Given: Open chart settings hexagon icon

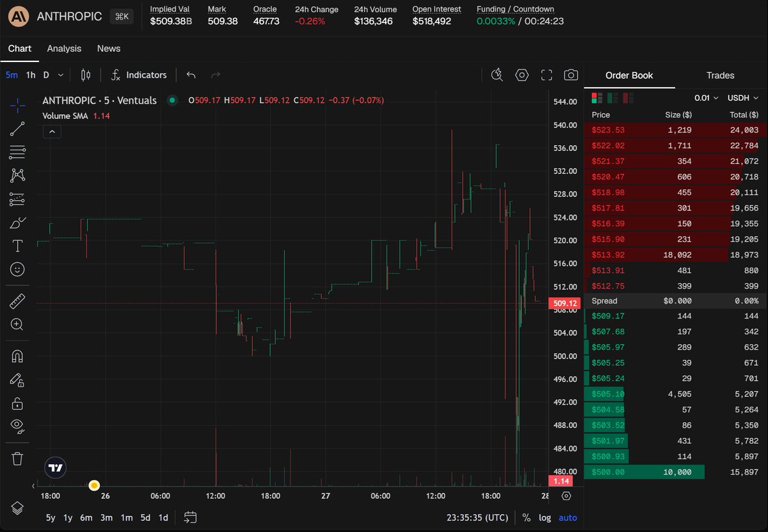Looking at the screenshot, I should [522, 75].
